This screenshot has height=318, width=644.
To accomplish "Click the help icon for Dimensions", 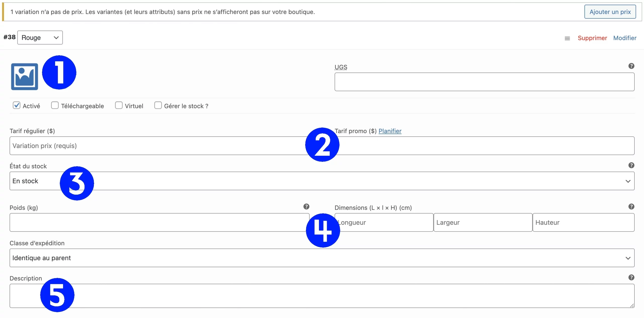I will 631,206.
